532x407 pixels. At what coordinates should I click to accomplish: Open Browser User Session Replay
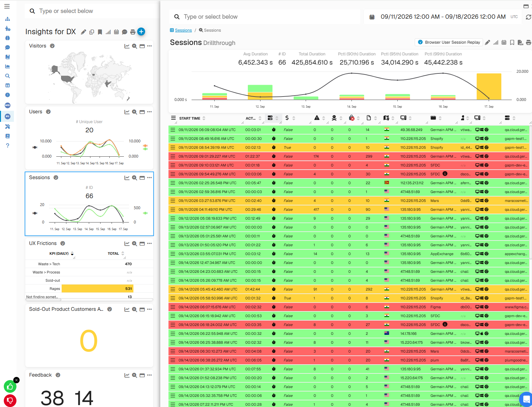click(x=449, y=42)
